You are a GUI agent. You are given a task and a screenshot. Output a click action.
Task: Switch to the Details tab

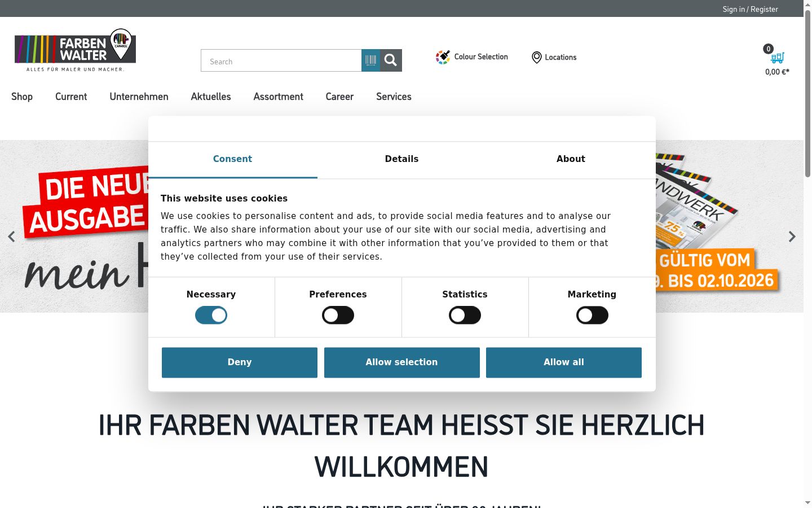coord(401,159)
